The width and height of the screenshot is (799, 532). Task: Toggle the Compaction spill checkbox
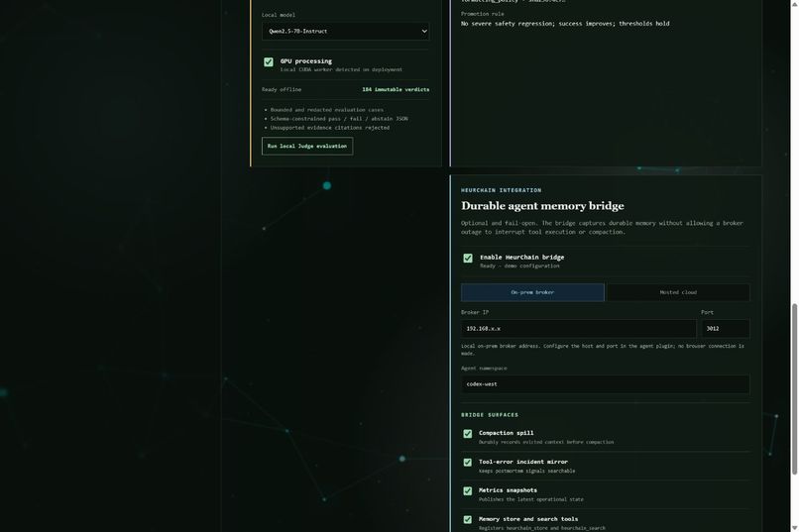(x=468, y=434)
